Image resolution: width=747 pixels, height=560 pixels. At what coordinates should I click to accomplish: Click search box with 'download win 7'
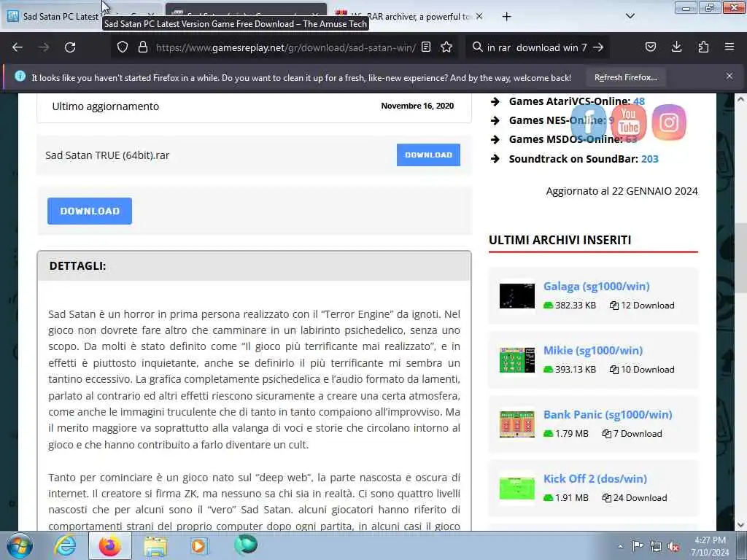pos(538,47)
